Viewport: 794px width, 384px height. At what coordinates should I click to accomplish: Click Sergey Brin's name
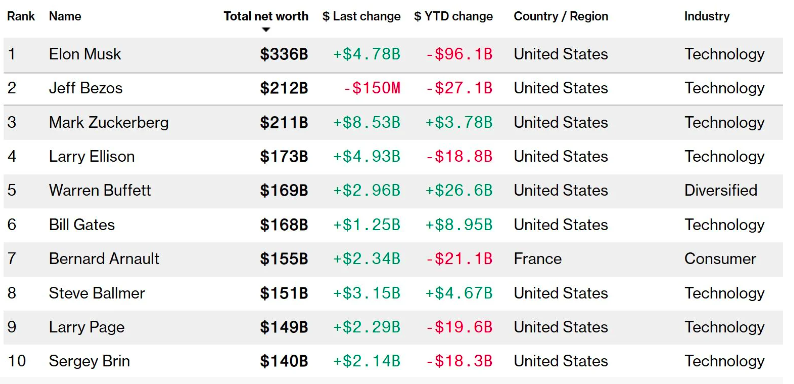(90, 361)
